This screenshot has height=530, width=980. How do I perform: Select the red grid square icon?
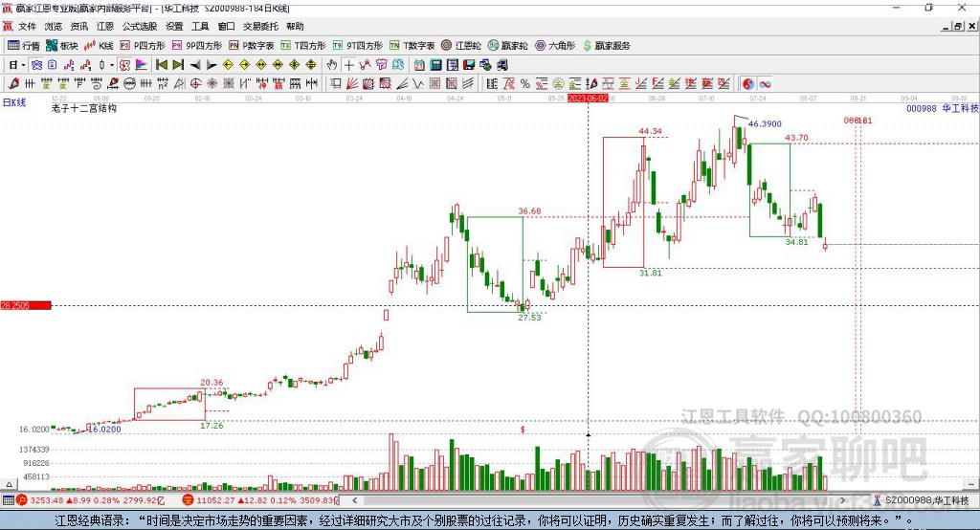tap(434, 84)
